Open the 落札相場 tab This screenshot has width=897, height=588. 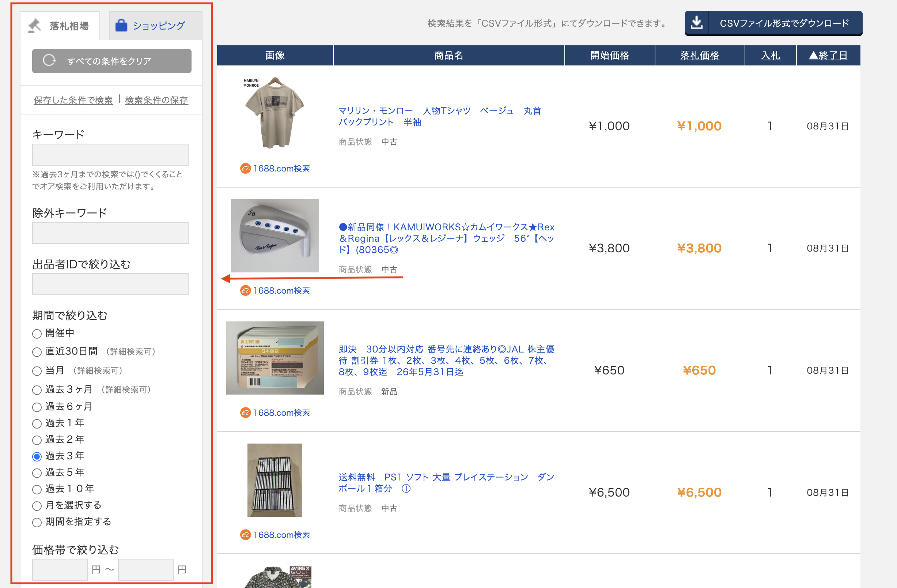click(x=60, y=26)
